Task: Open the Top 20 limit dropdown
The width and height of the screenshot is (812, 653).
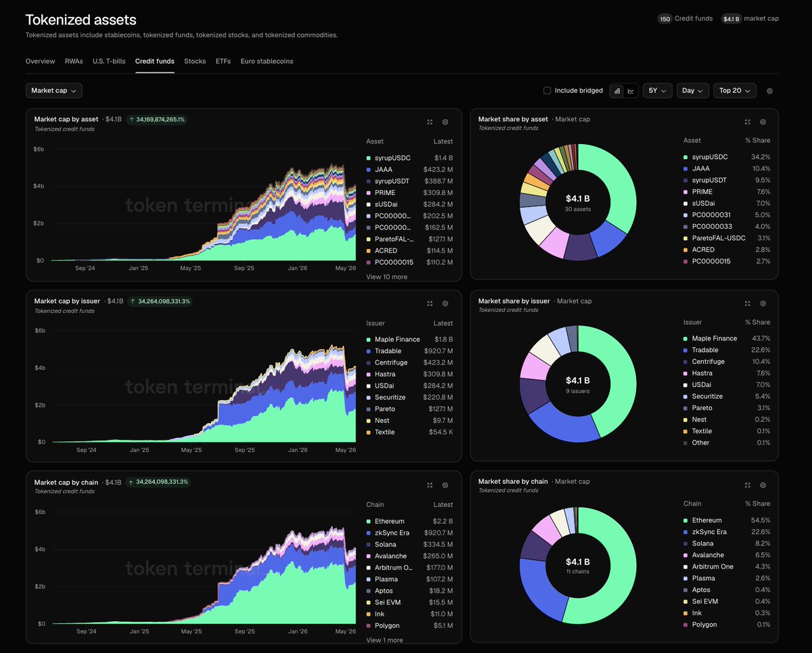Action: [735, 91]
